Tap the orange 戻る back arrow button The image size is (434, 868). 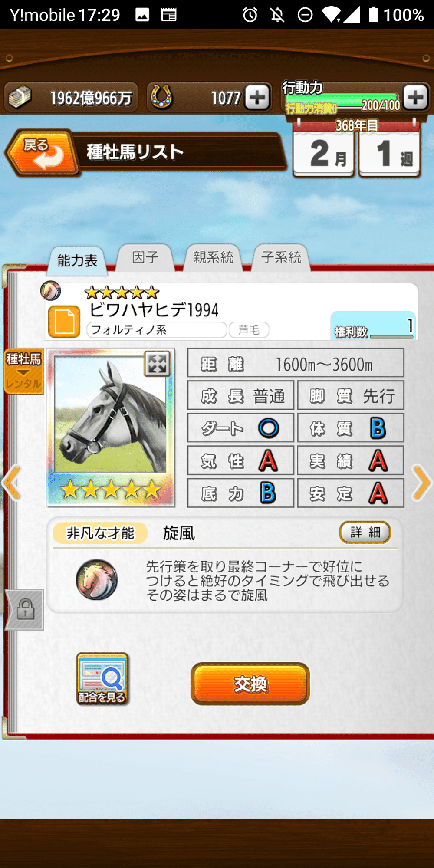[x=40, y=153]
